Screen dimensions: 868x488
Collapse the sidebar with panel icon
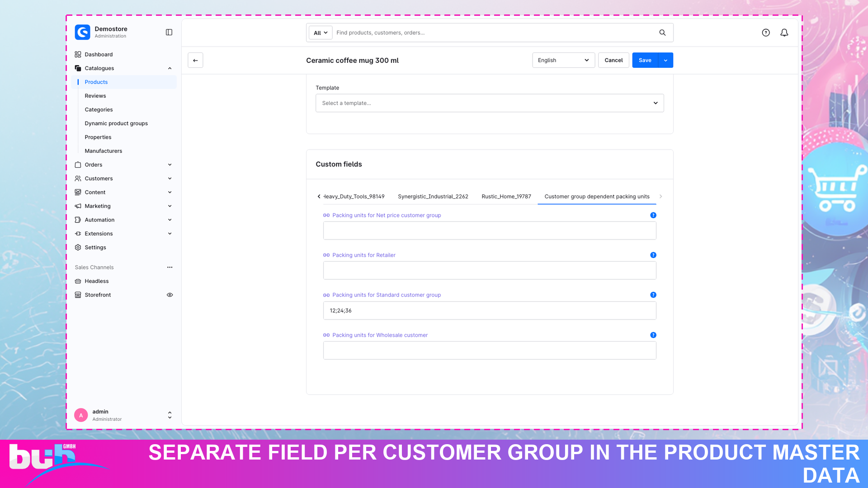169,32
